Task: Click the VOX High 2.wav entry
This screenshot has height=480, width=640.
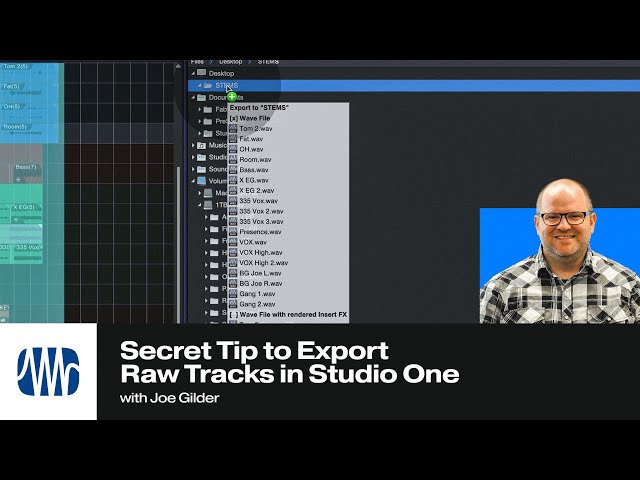Action: tap(264, 263)
